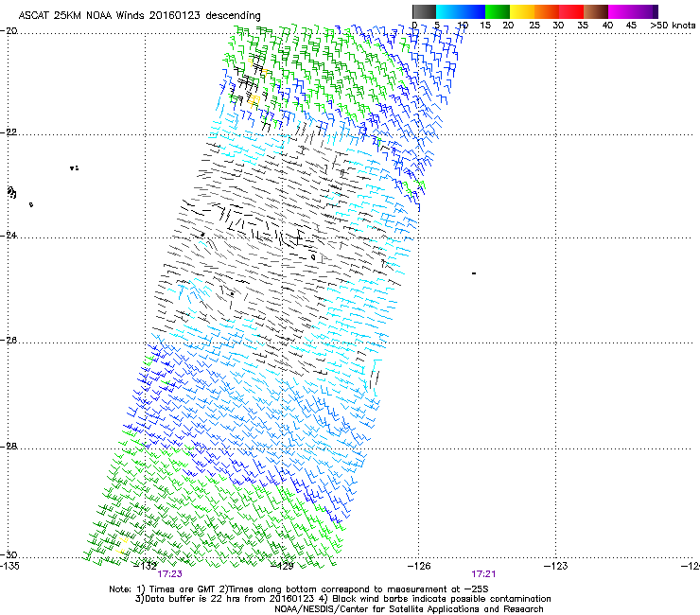Screen dimensions: 700x615
Task: Click the orange 25-30 knots color swatch
Action: (547, 11)
